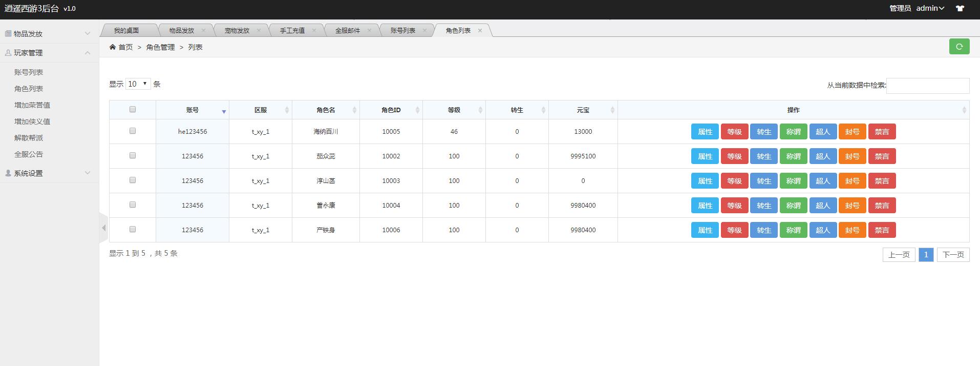Image resolution: width=980 pixels, height=366 pixels.
Task: Close the 物品发放 tab with its X
Action: point(203,31)
